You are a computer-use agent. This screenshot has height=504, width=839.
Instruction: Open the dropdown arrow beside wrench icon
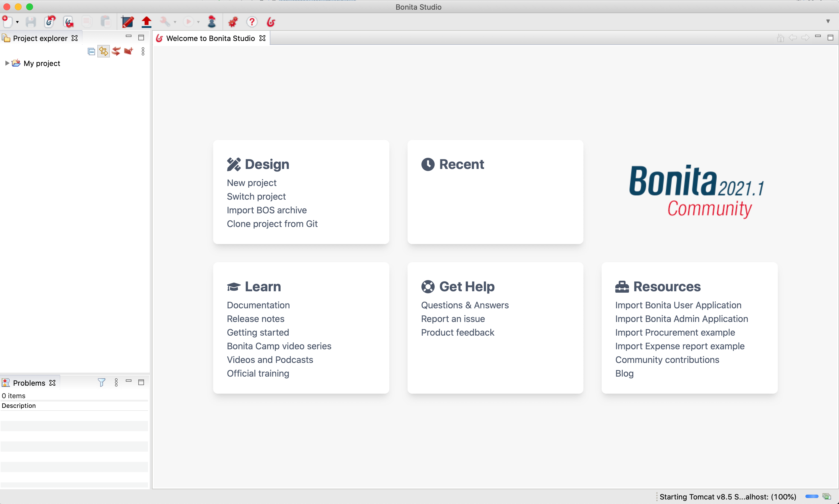click(175, 22)
